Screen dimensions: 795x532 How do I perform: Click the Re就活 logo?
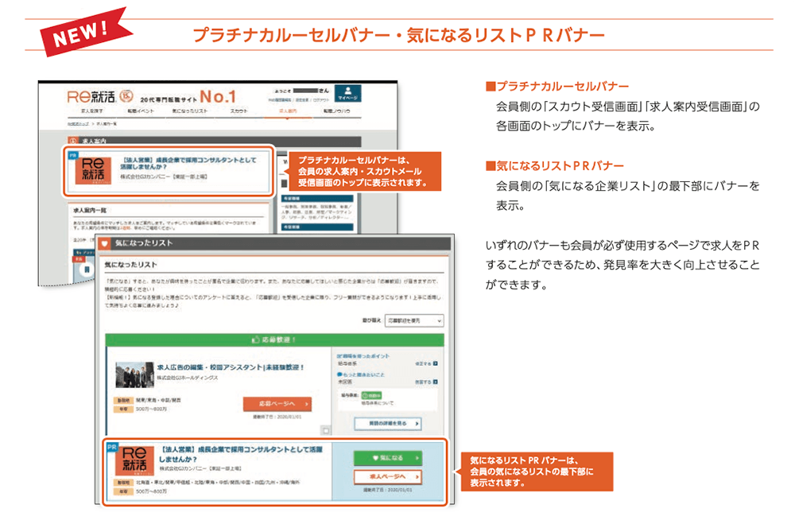coord(83,95)
